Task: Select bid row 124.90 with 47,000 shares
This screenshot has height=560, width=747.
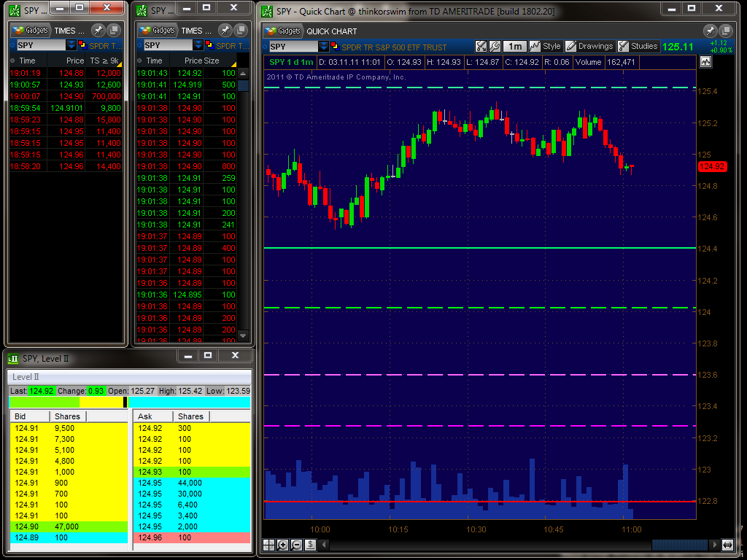Action: click(69, 526)
